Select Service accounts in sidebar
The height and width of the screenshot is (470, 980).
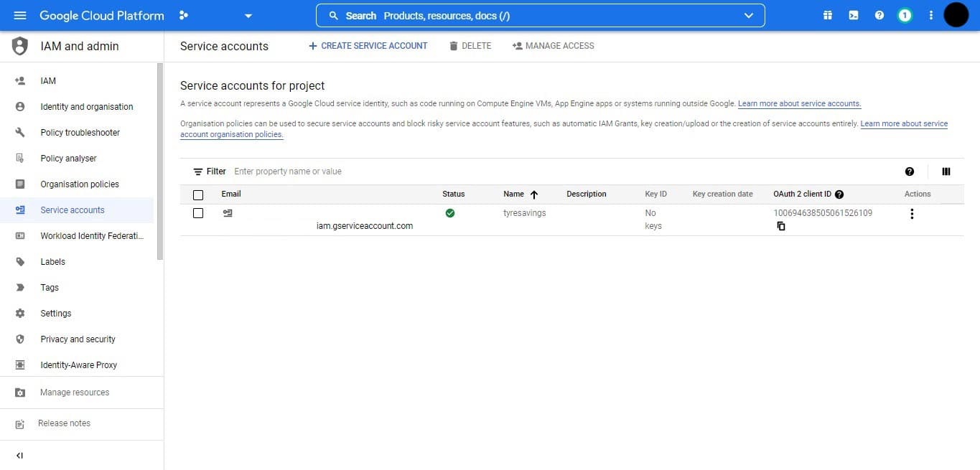[77, 210]
